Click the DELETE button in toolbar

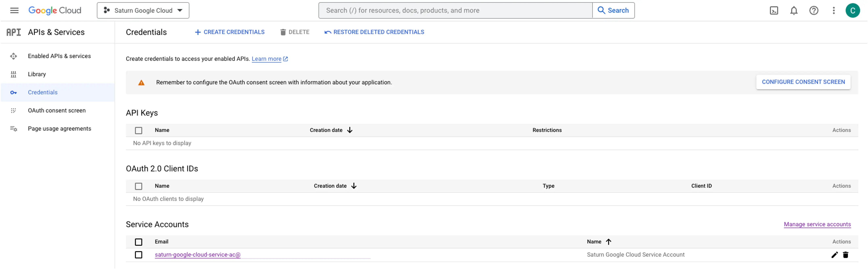coord(295,32)
